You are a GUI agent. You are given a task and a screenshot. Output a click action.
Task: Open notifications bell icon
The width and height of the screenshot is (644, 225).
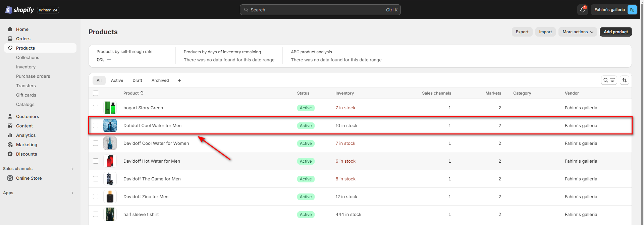point(583,10)
